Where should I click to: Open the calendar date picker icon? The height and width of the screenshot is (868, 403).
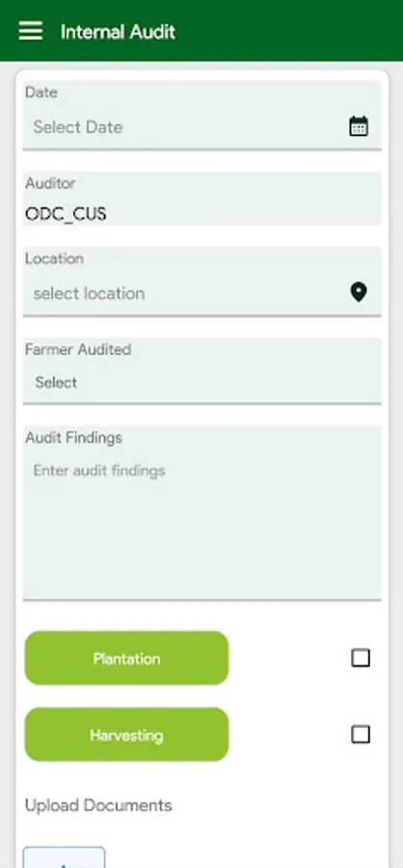click(x=359, y=126)
